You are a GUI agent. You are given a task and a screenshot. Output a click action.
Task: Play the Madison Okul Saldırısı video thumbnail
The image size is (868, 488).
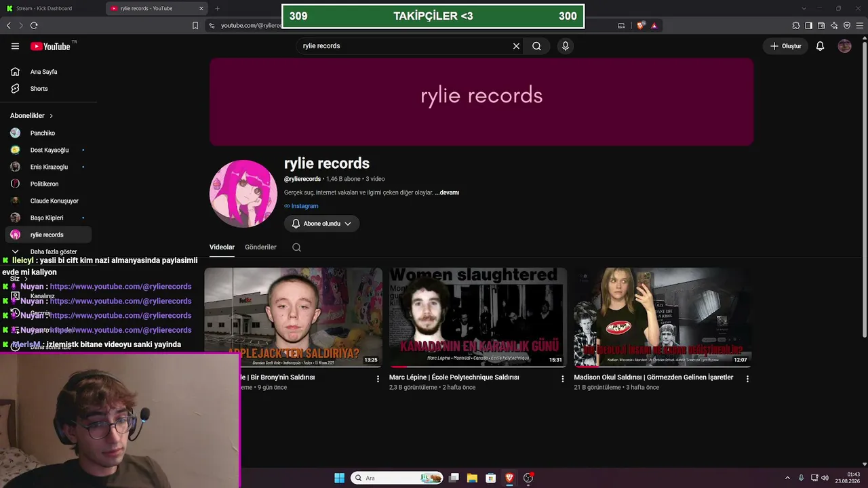663,317
